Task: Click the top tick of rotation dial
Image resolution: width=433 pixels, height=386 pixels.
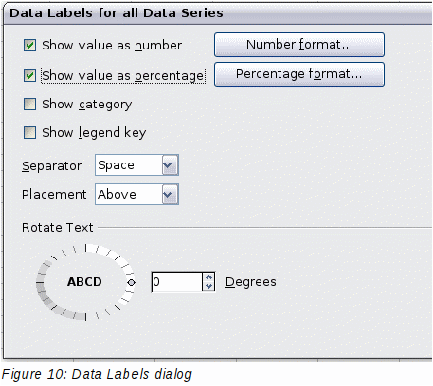Action: (85, 248)
